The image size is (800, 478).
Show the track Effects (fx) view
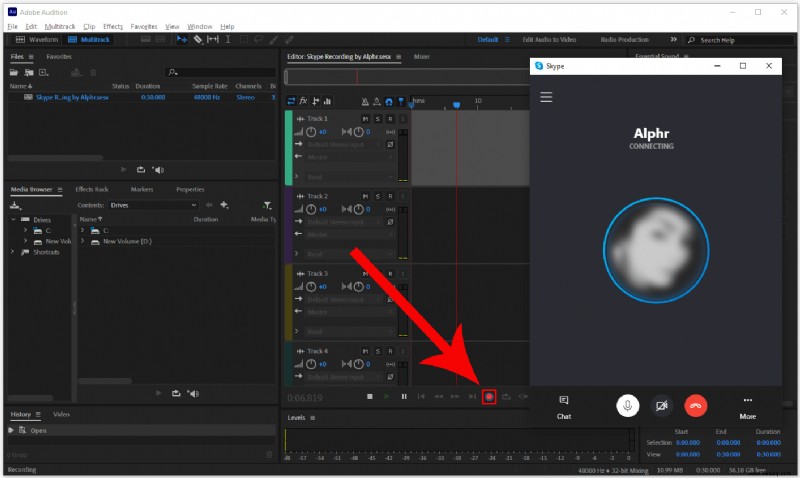303,101
